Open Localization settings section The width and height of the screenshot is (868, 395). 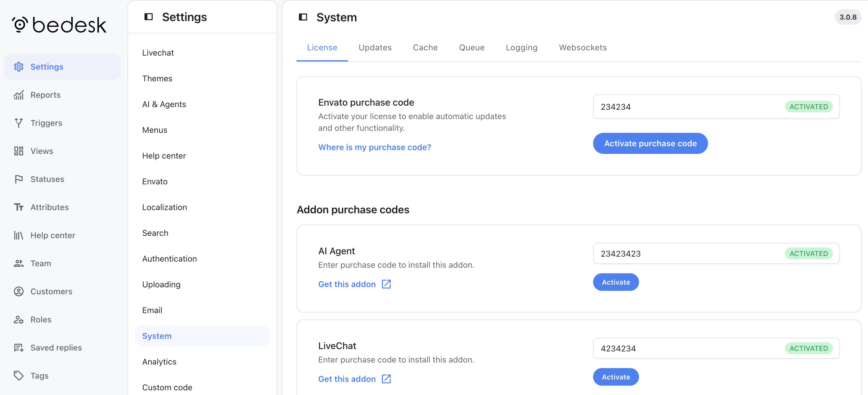pyautogui.click(x=202, y=207)
